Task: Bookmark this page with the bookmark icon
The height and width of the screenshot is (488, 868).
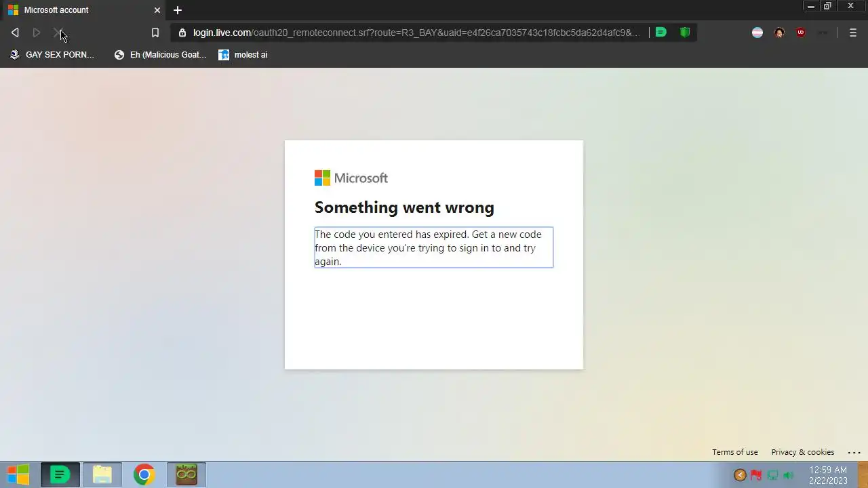Action: click(x=155, y=33)
